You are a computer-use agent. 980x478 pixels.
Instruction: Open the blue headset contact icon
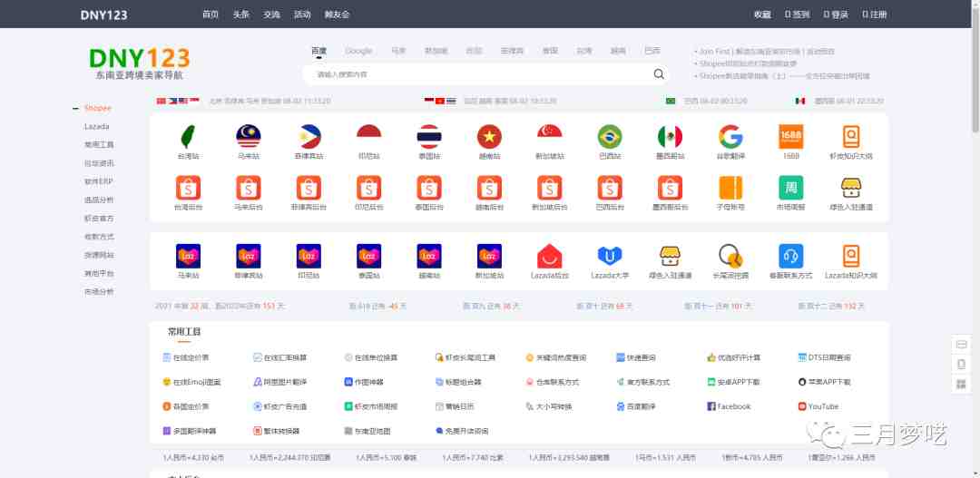click(x=790, y=256)
